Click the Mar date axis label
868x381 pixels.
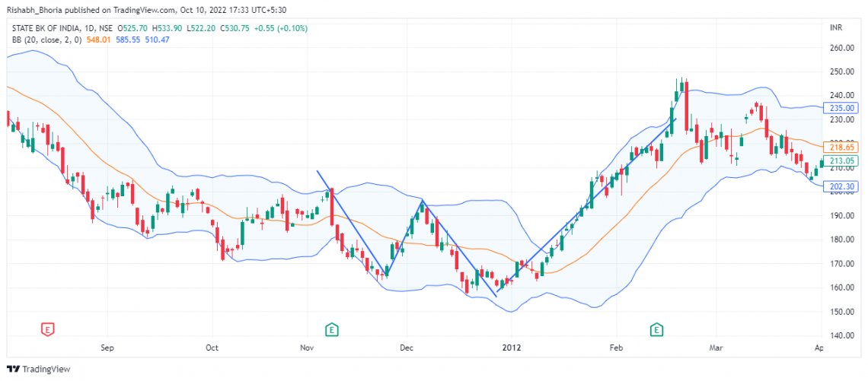716,348
